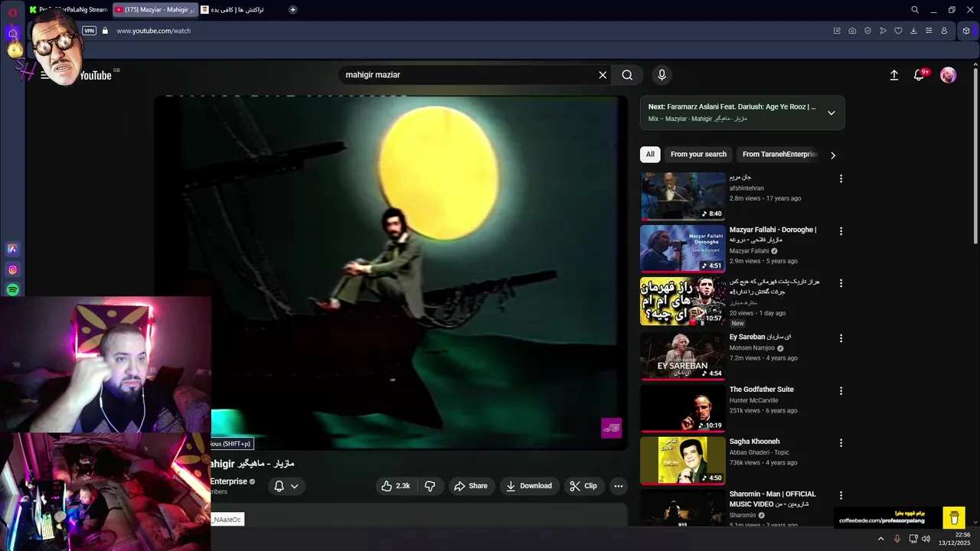Screen dimensions: 980x551
Task: Open Mazyar Fallahi Dorooghe thumbnail
Action: [x=683, y=249]
